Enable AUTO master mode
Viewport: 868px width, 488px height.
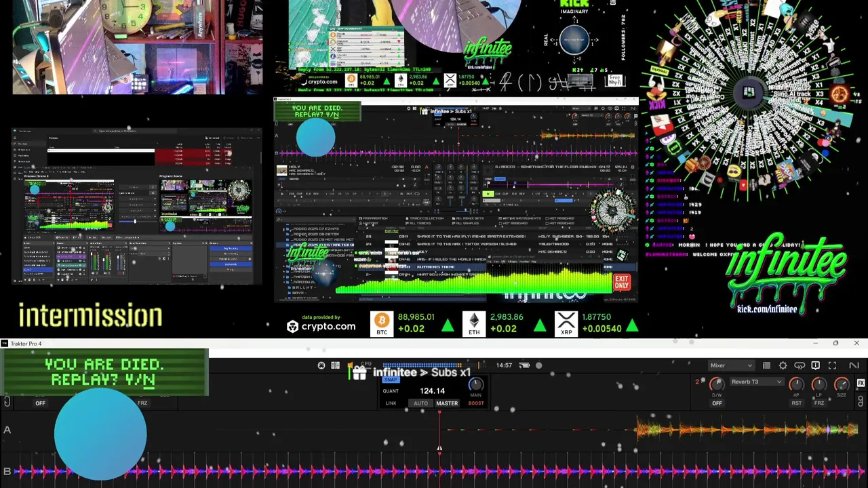click(420, 403)
